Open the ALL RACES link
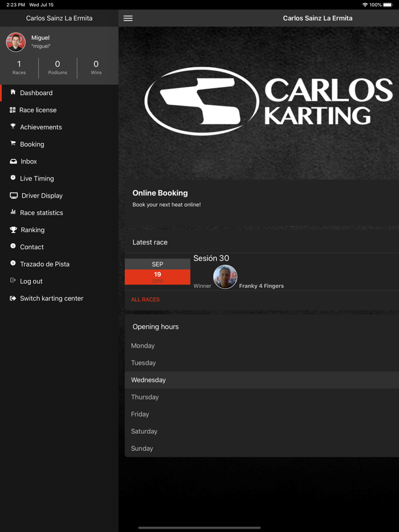Screen dimensions: 399x532 pos(145,299)
